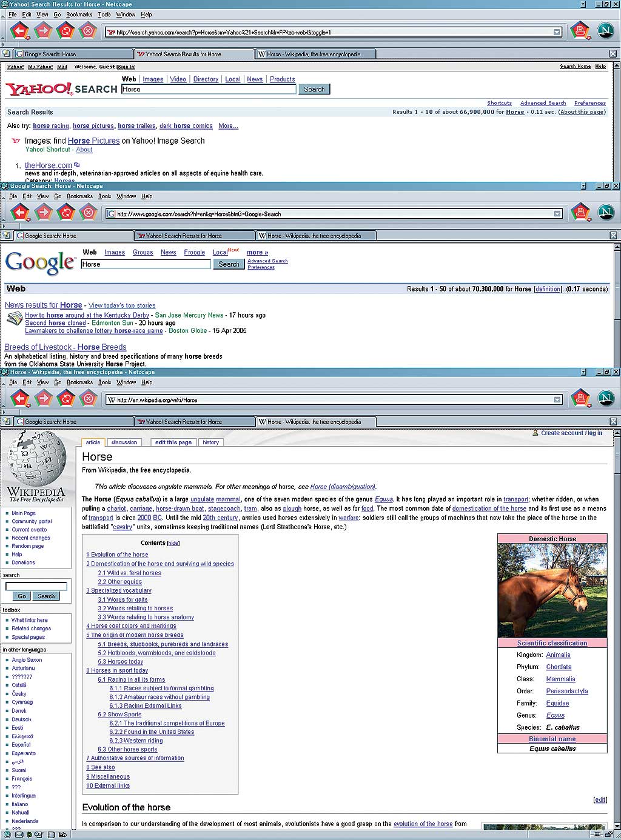621x840 pixels.
Task: Focus the Yahoo search text field
Action: (x=209, y=89)
